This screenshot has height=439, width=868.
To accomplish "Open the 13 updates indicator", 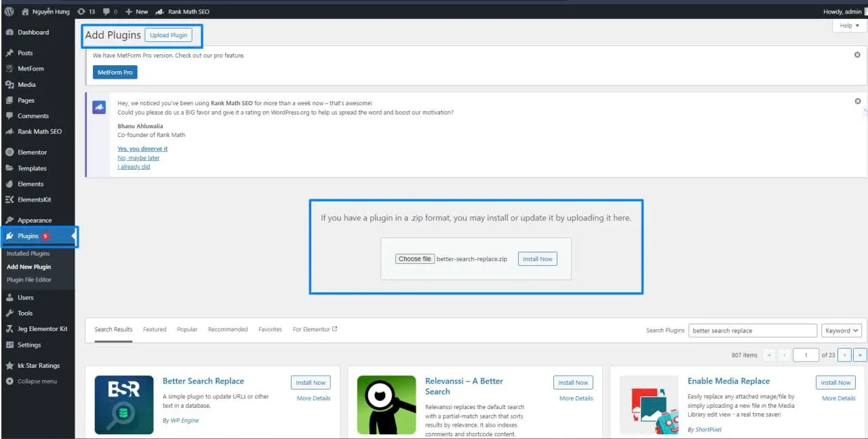I will tap(86, 12).
